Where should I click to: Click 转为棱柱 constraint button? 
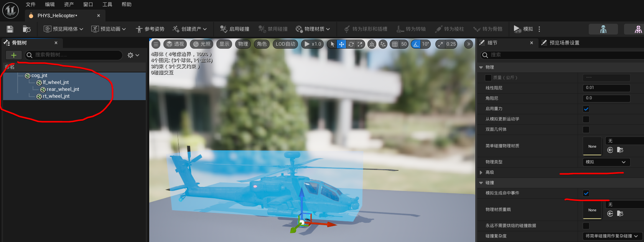tap(449, 29)
